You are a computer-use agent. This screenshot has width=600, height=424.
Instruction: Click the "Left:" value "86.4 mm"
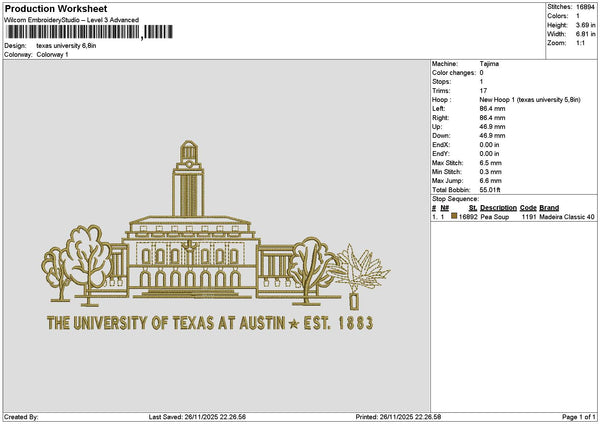tap(492, 109)
